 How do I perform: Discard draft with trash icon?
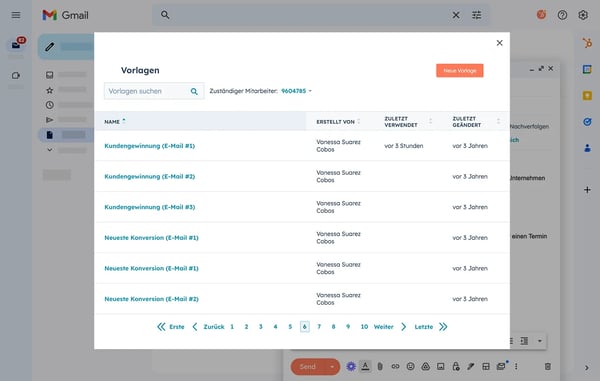pyautogui.click(x=548, y=366)
